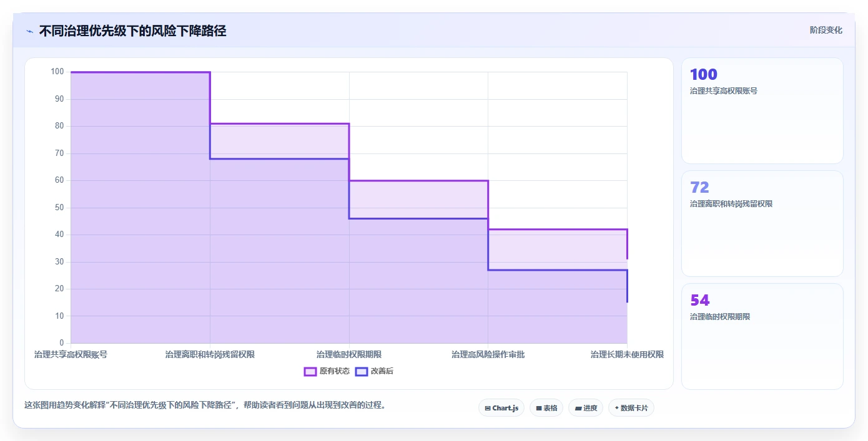Toggle the 改善后 legend item
This screenshot has height=441, width=868.
[x=374, y=371]
